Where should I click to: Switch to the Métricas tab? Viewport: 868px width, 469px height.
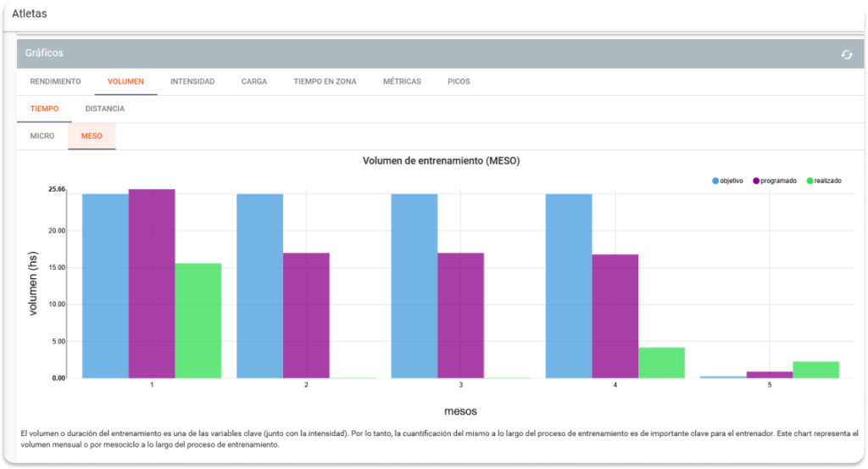[x=402, y=82]
